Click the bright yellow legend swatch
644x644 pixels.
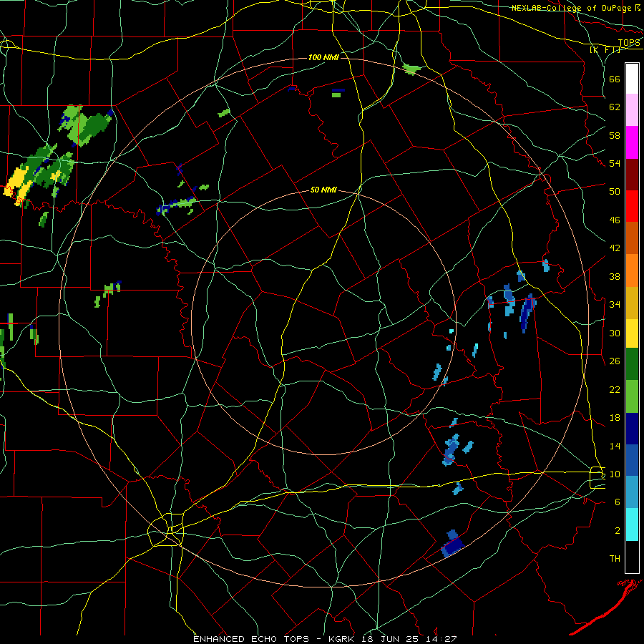pos(632,333)
